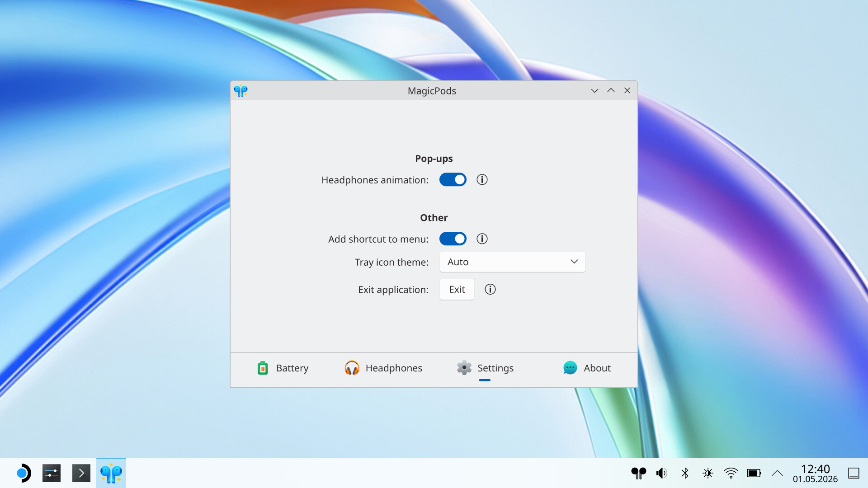The image size is (868, 488).
Task: Open the volume tray icon
Action: [662, 473]
